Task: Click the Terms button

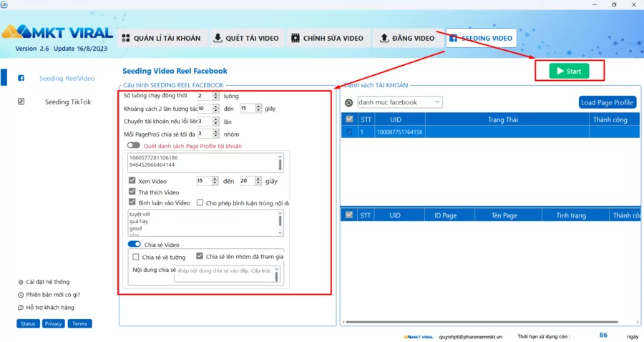Action: pyautogui.click(x=79, y=324)
